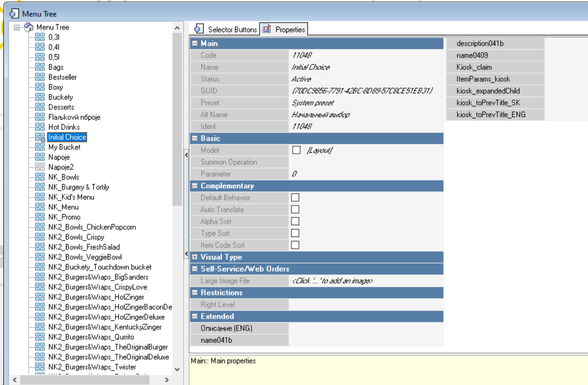Click the grid icon next to 0,3l
This screenshot has width=588, height=385.
[40, 37]
